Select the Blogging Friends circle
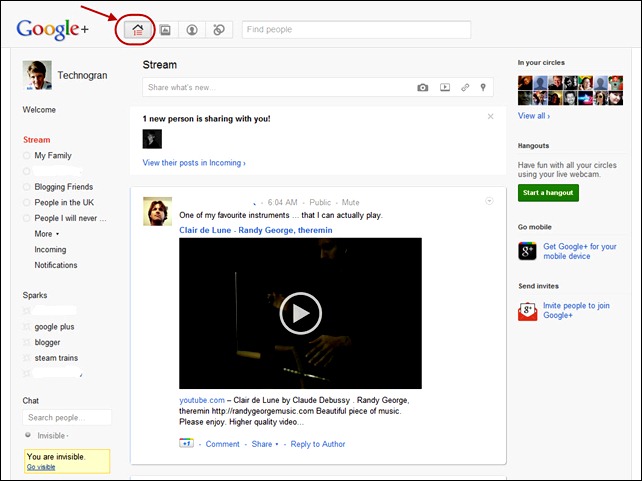642x481 pixels. 63,187
